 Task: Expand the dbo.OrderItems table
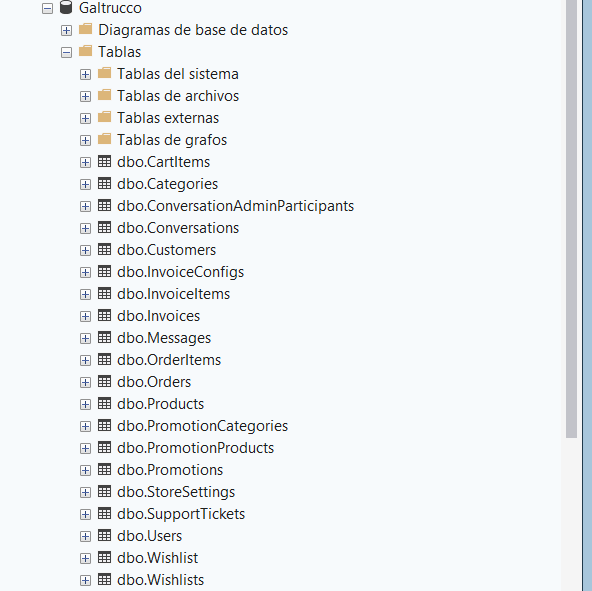(x=85, y=360)
